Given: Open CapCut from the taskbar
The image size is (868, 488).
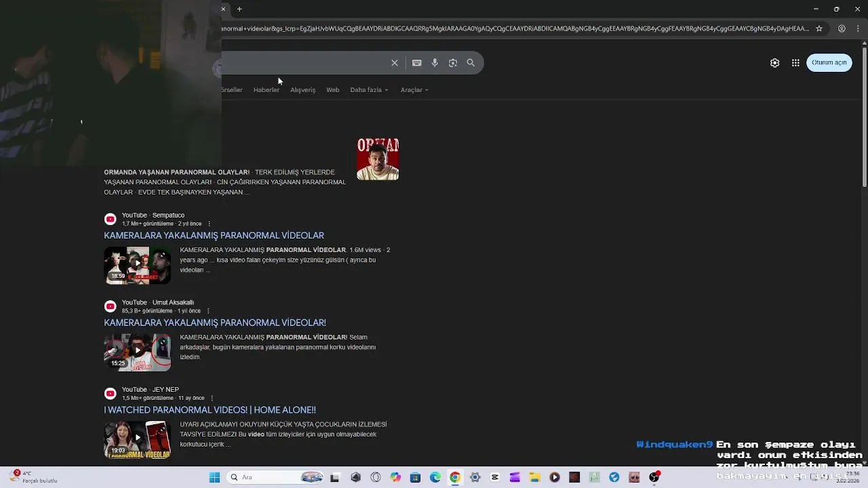Looking at the screenshot, I should (495, 477).
